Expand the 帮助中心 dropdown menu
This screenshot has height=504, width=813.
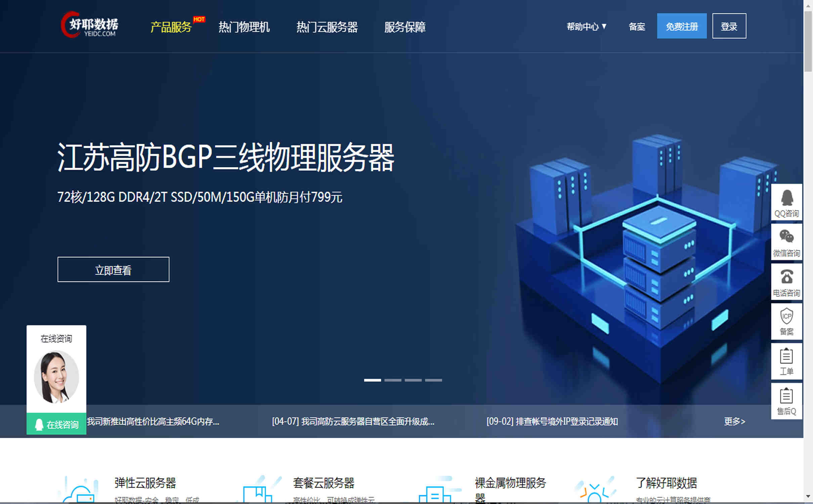pyautogui.click(x=586, y=27)
